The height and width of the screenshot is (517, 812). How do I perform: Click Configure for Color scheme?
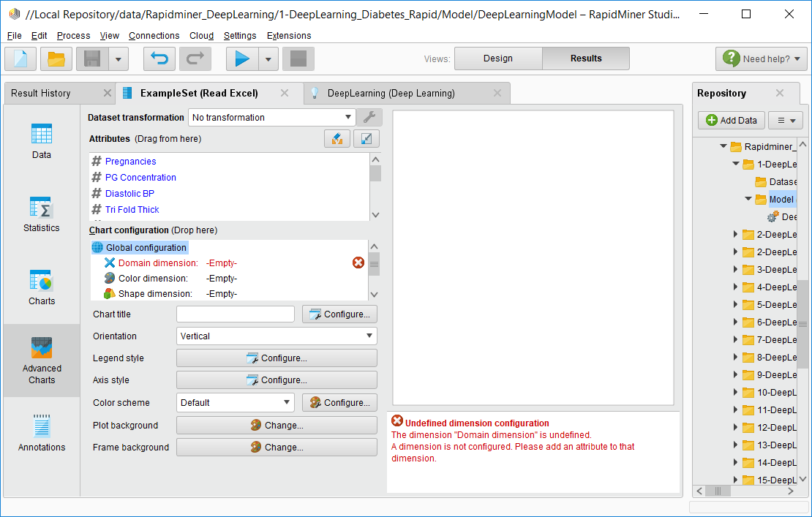tap(339, 403)
